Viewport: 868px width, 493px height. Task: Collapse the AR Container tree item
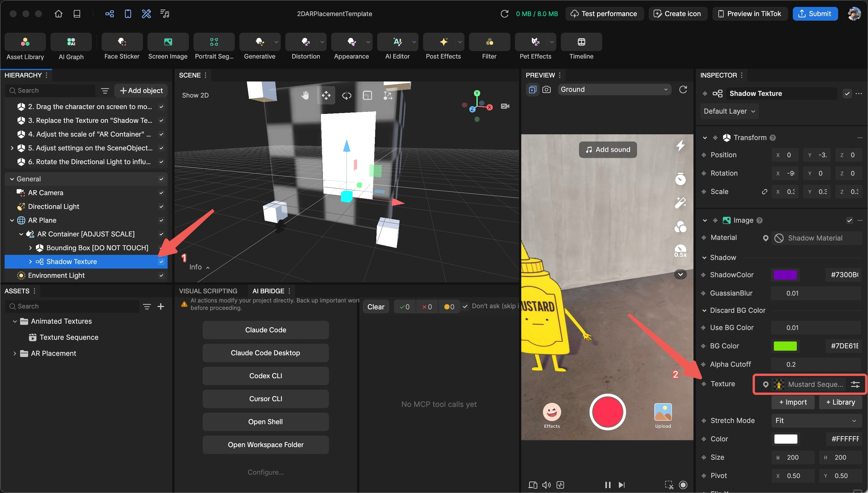coord(21,234)
